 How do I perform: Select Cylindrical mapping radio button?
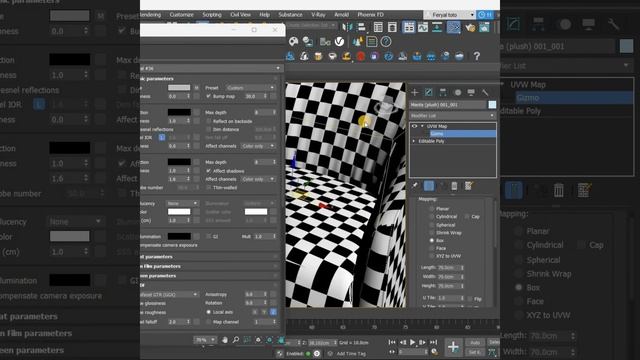[431, 216]
